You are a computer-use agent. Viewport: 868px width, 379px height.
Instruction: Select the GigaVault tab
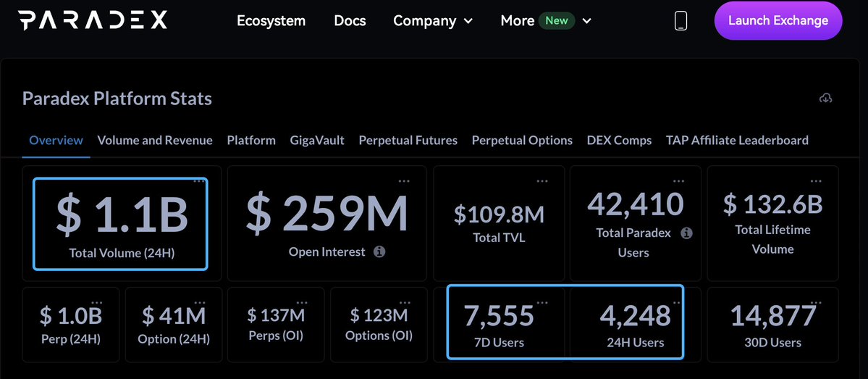point(317,141)
